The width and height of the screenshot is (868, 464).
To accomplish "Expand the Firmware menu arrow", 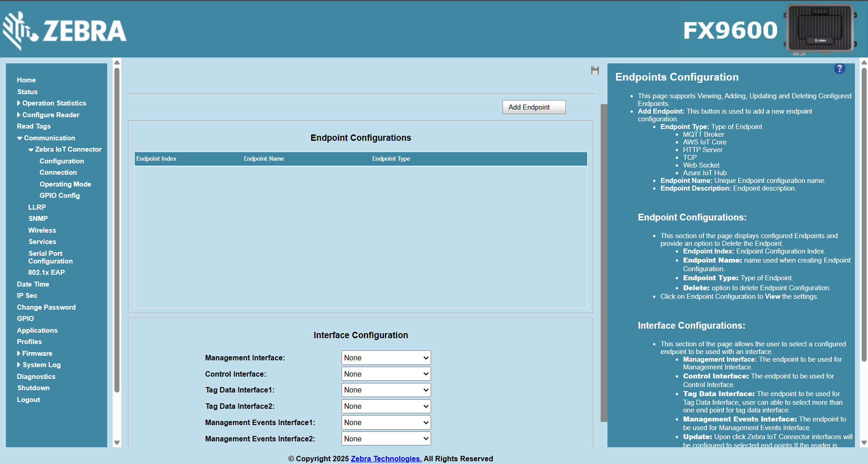I will tap(19, 354).
